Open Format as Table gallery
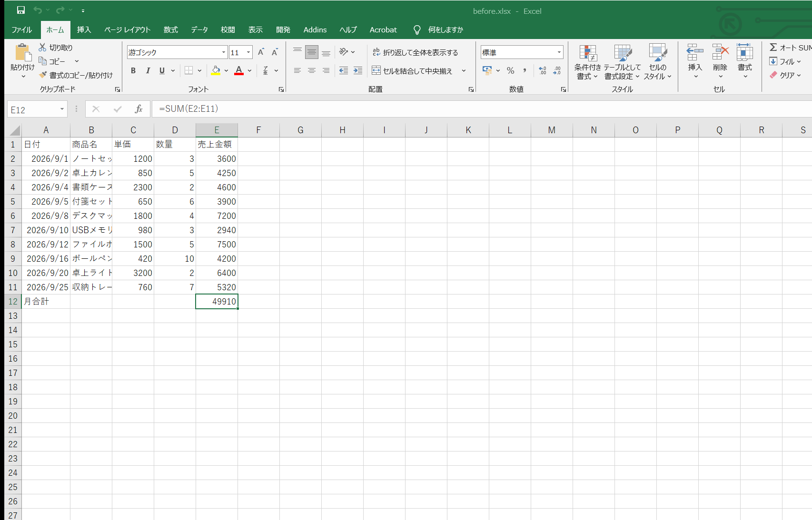812x520 pixels. tap(622, 62)
